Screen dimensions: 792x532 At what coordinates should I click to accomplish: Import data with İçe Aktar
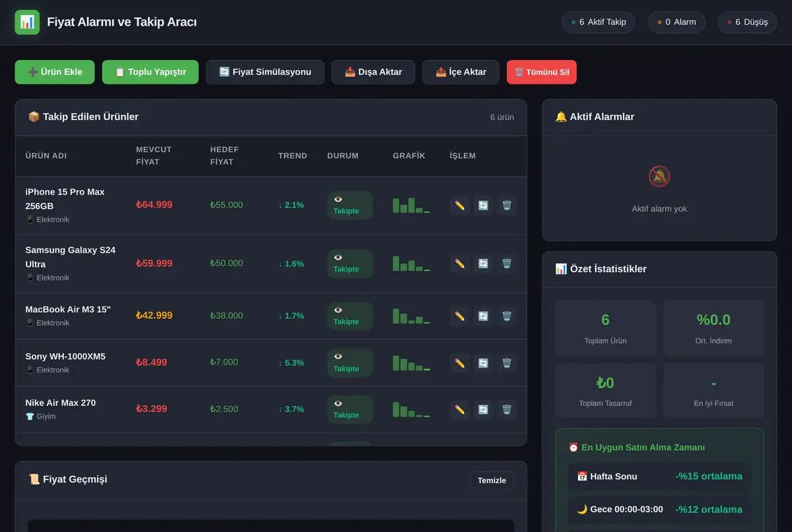pyautogui.click(x=461, y=72)
